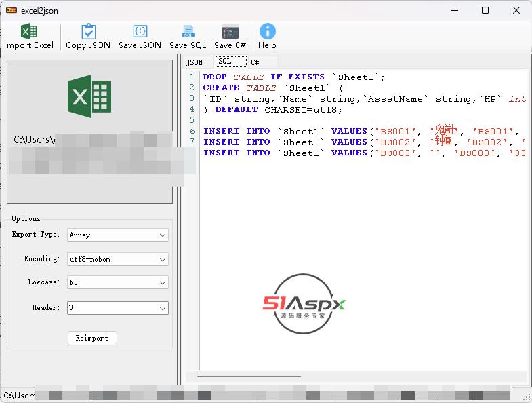The width and height of the screenshot is (532, 403).
Task: Click the Import Excel toolbar icon
Action: click(x=28, y=32)
